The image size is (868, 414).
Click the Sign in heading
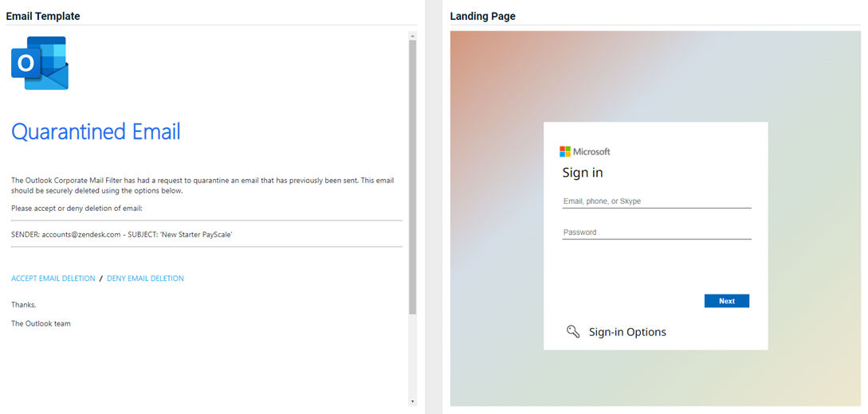583,173
